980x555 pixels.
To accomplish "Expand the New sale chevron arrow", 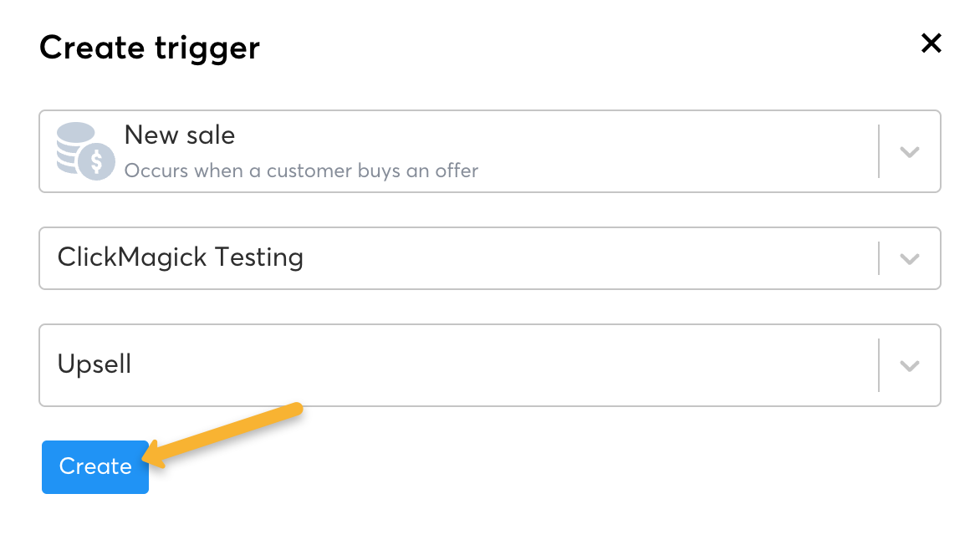I will tap(910, 152).
